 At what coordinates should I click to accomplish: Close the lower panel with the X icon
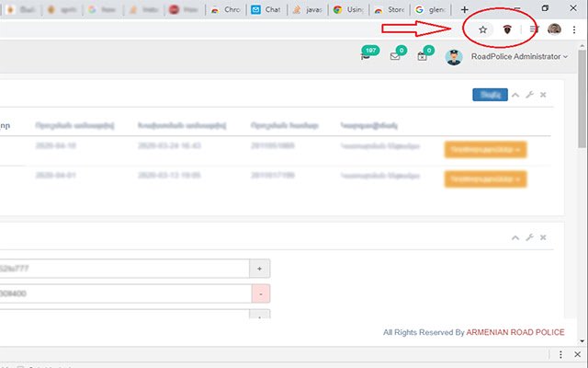pyautogui.click(x=543, y=237)
